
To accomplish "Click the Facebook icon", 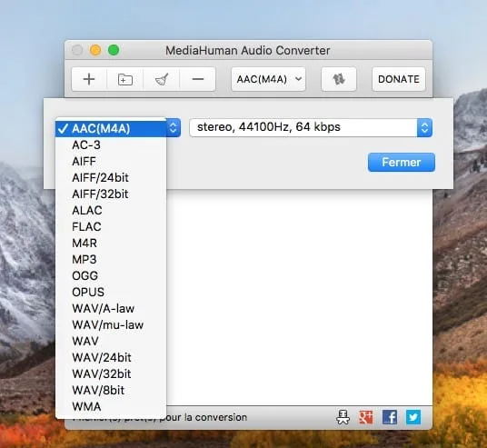I will point(390,417).
